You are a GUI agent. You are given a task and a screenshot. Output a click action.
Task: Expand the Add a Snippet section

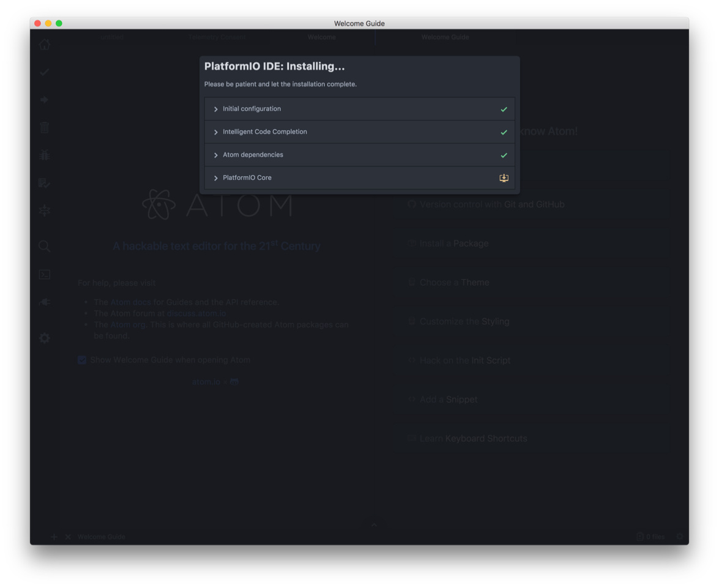[532, 400]
